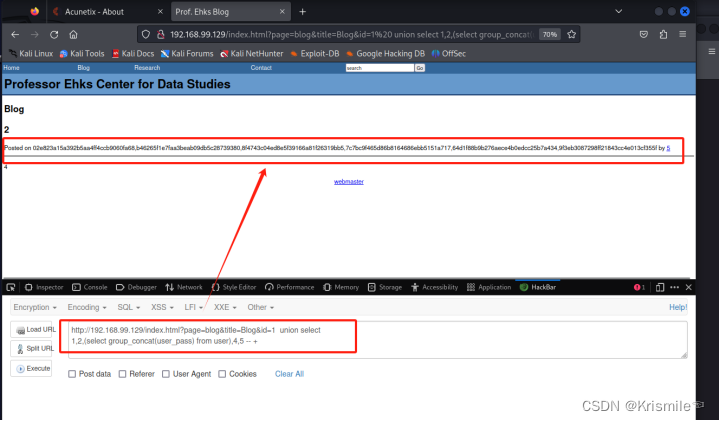Enable the User Agent checkbox
The image size is (720, 421).
(166, 374)
